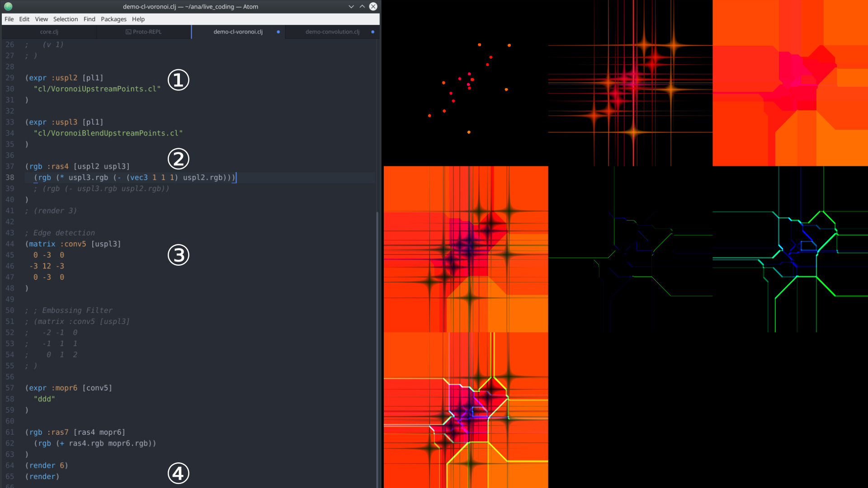Maximize the Atom window
Image resolution: width=868 pixels, height=488 pixels.
362,6
